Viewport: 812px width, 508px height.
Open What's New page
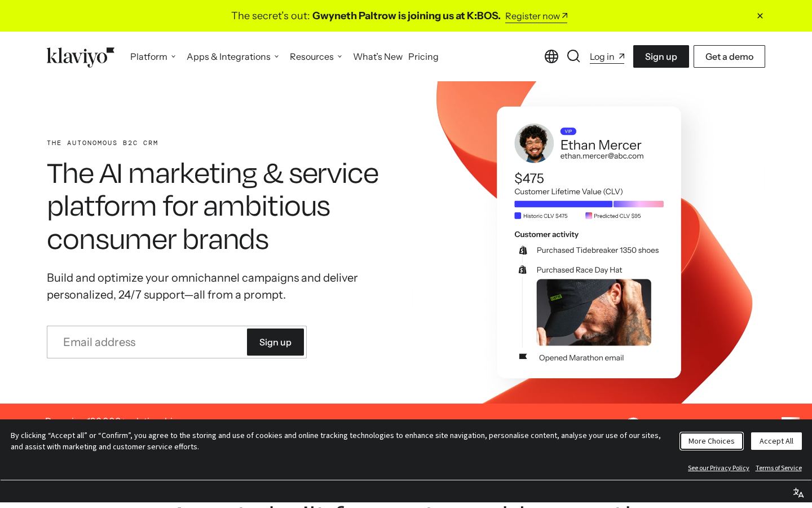[378, 56]
